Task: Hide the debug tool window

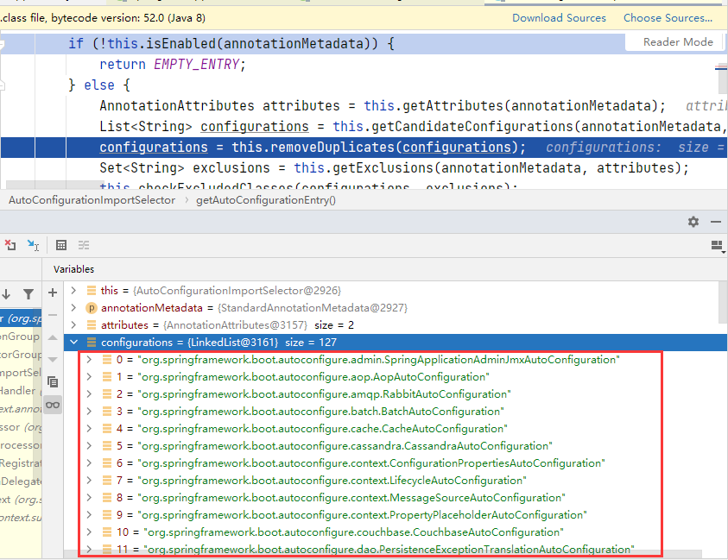Action: point(715,222)
